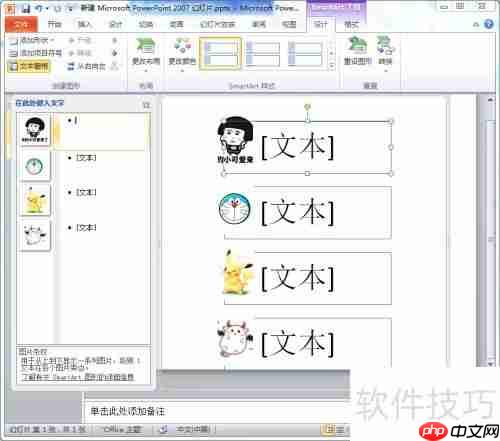Click the Doraemon picture in text pane
This screenshot has height=441, width=500.
click(x=35, y=166)
